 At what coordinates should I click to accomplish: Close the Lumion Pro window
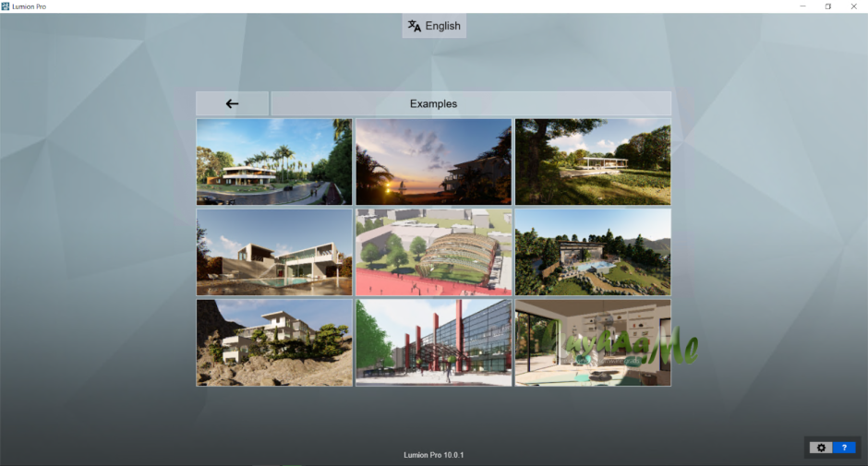click(854, 6)
